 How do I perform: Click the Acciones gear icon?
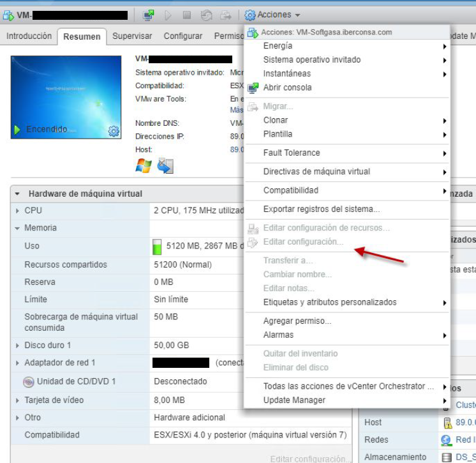tap(250, 15)
